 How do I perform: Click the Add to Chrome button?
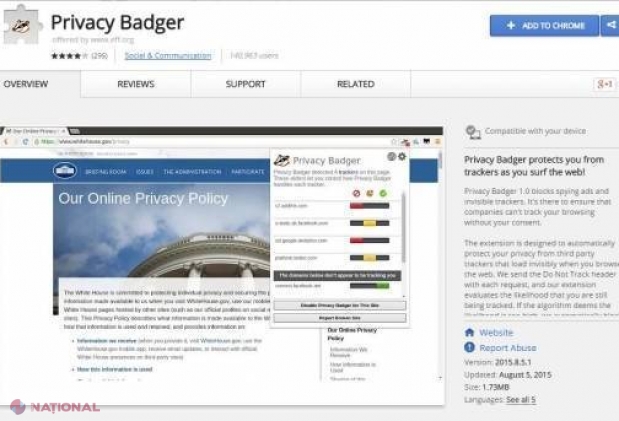click(544, 26)
